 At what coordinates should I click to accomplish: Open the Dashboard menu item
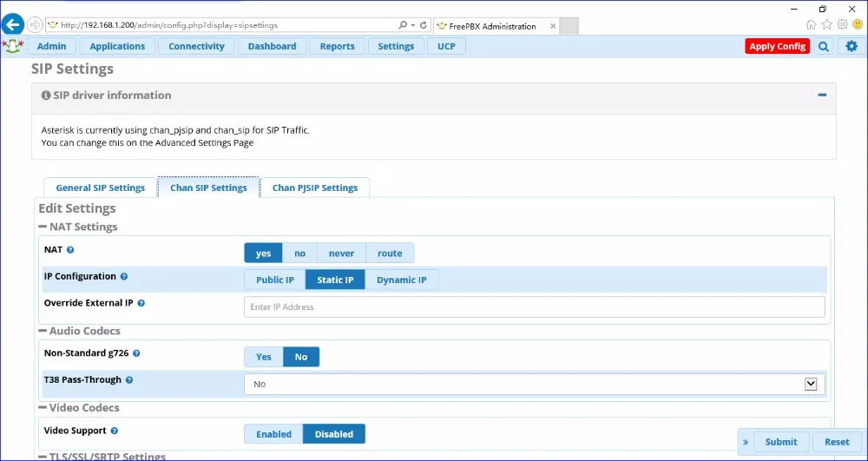(x=272, y=47)
